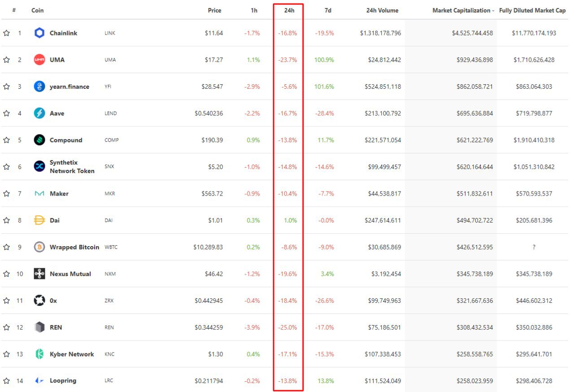Star the Wrapped Bitcoin row
This screenshot has height=392, width=574.
click(6, 247)
